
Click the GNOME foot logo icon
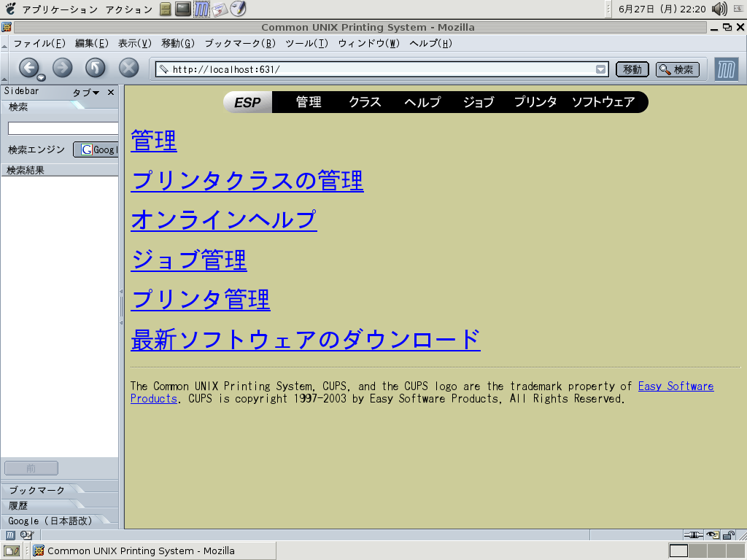pyautogui.click(x=10, y=9)
